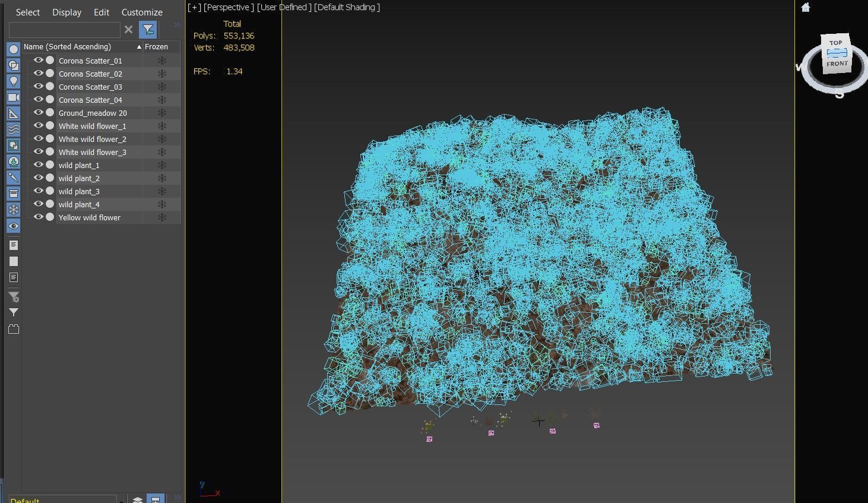Open the Customize menu
The height and width of the screenshot is (503, 868).
(x=142, y=12)
